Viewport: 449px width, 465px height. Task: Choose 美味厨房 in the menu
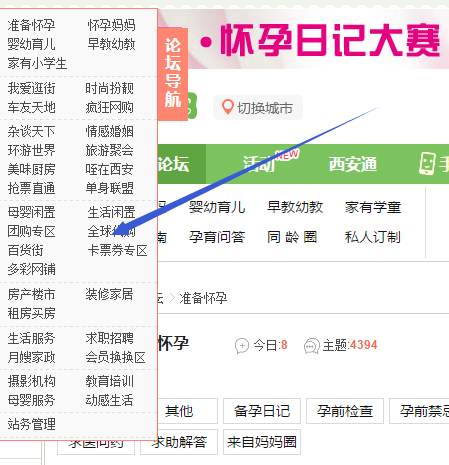[x=31, y=169]
